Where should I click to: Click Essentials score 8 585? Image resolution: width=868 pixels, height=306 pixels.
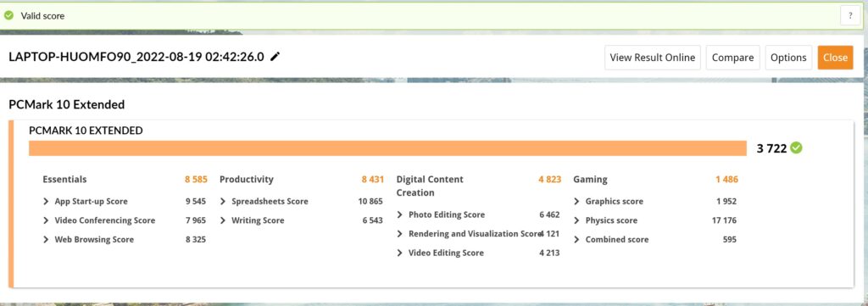pos(196,180)
